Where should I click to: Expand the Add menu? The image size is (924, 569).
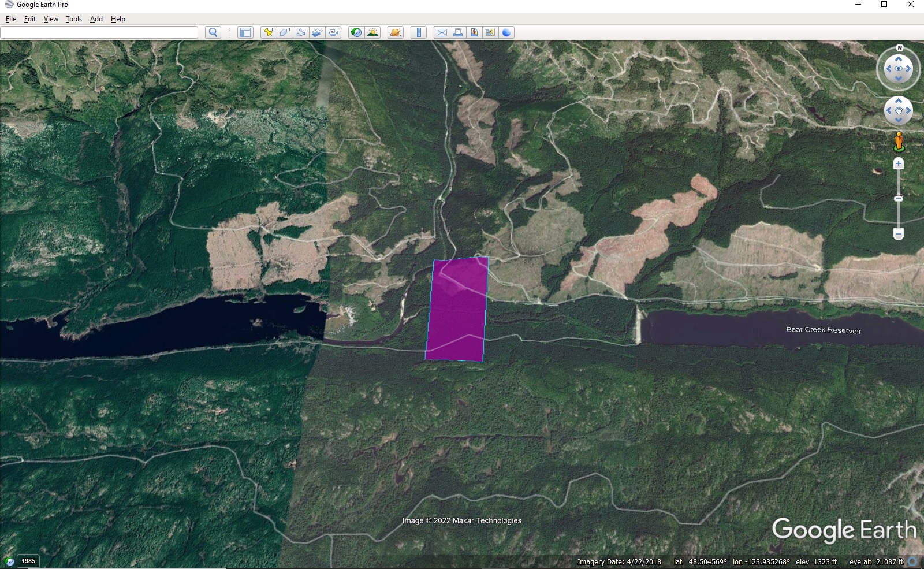pyautogui.click(x=96, y=19)
